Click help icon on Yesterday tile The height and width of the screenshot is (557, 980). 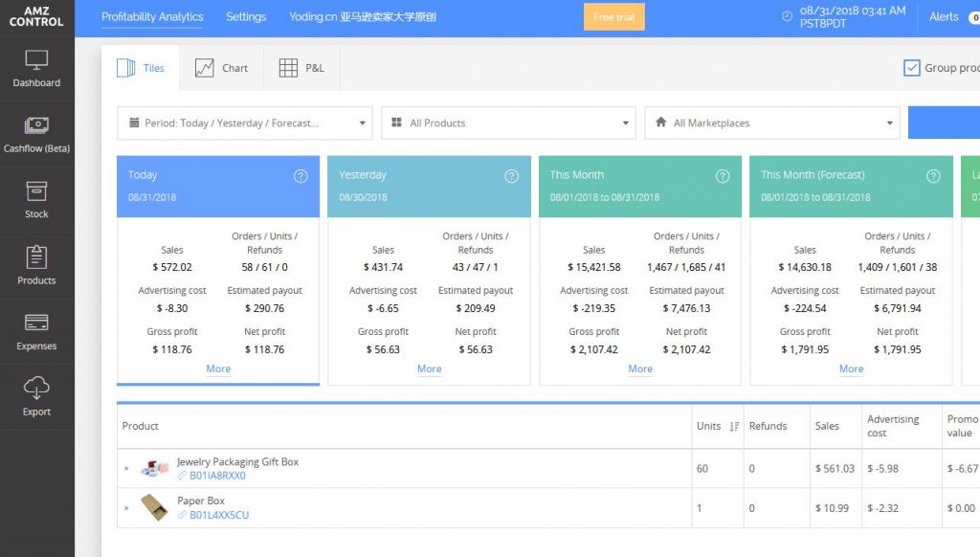click(511, 176)
